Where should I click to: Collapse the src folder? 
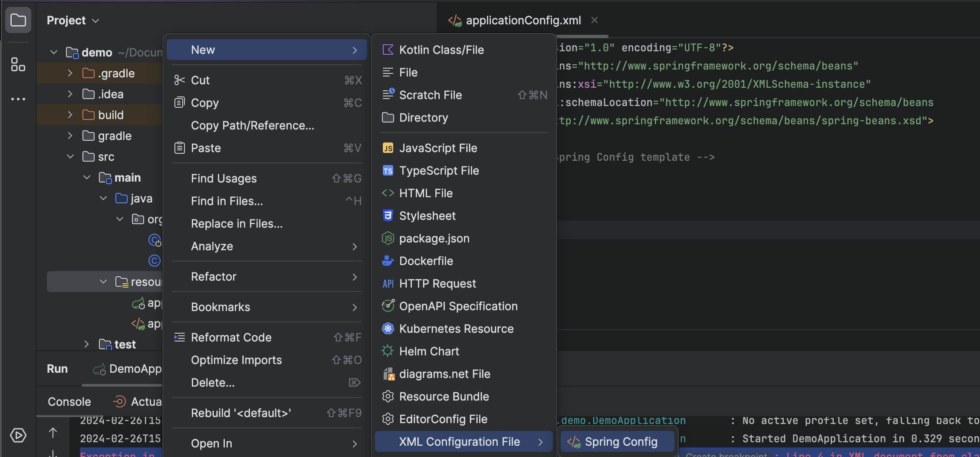coord(70,157)
